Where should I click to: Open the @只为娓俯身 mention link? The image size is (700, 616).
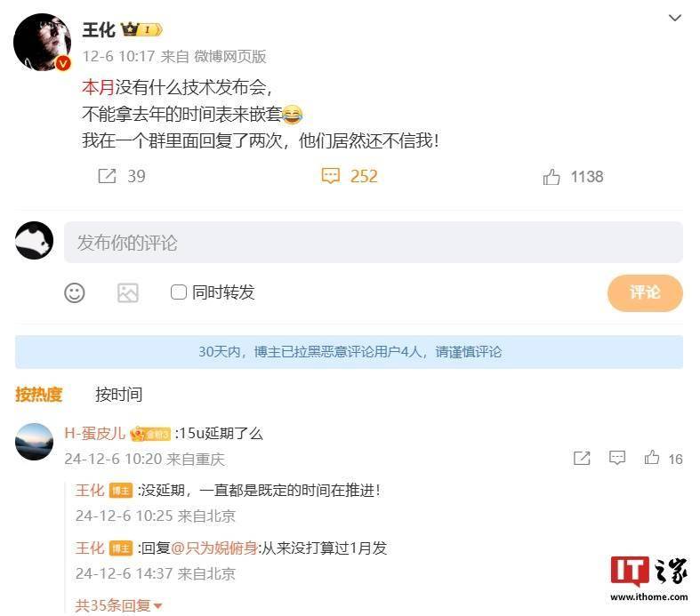click(214, 548)
